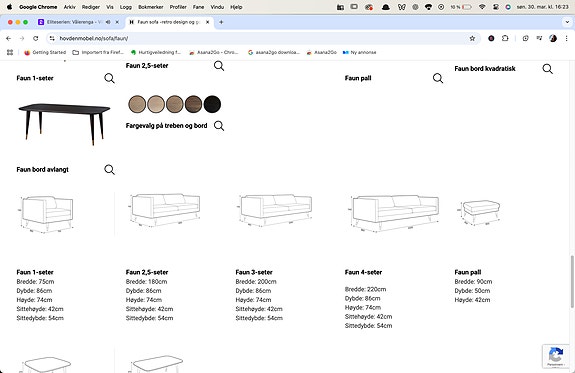Open Control Center in menu bar
575x373 pixels.
(496, 7)
